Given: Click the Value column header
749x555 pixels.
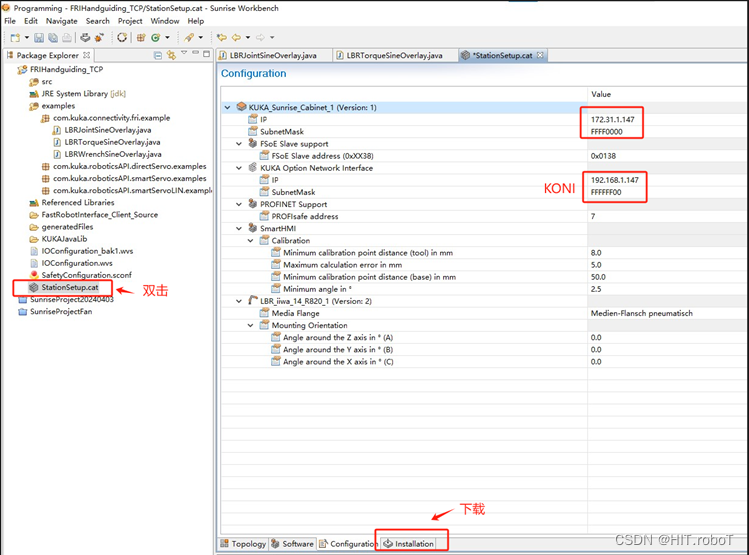Looking at the screenshot, I should [x=601, y=94].
